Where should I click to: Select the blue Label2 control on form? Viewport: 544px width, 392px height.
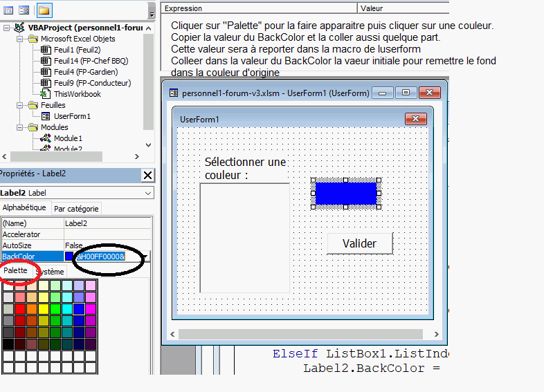tap(346, 194)
